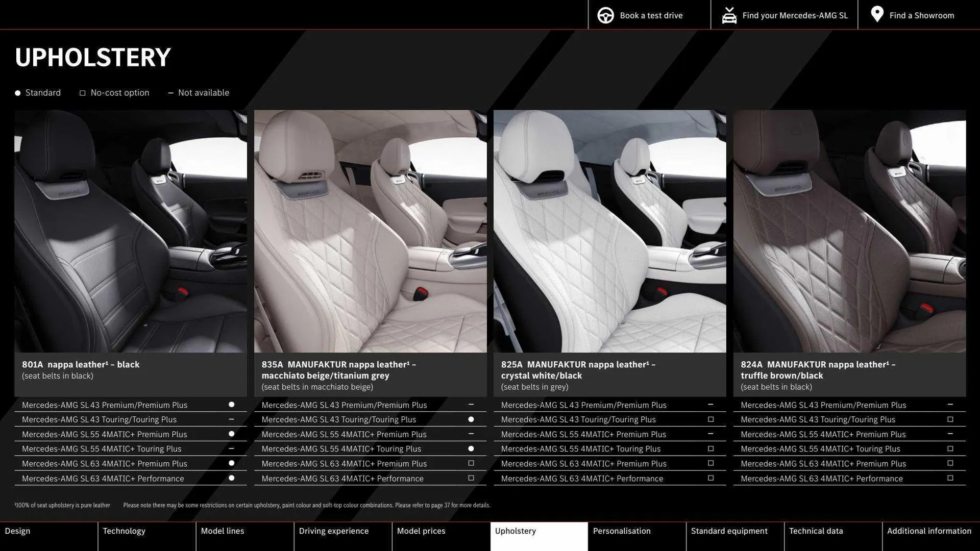
Task: Click the steering wheel Book a test drive icon
Action: 605,15
